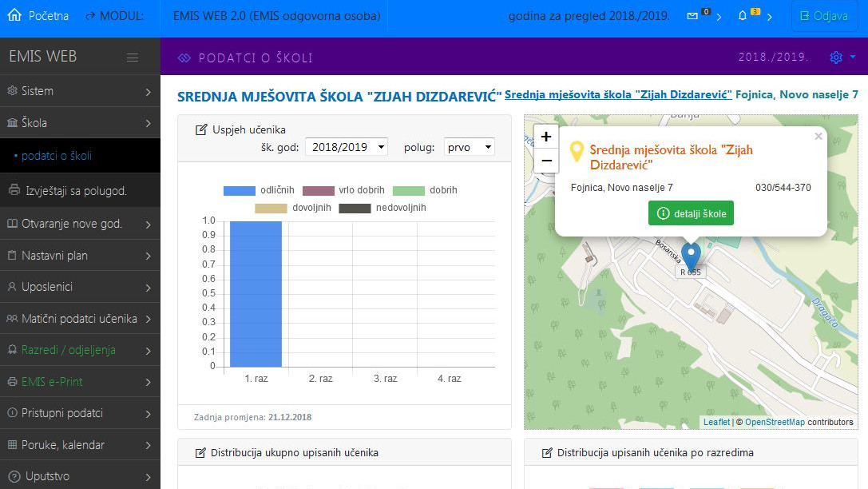
Task: Click the yellow pin icon in popup
Action: [577, 151]
